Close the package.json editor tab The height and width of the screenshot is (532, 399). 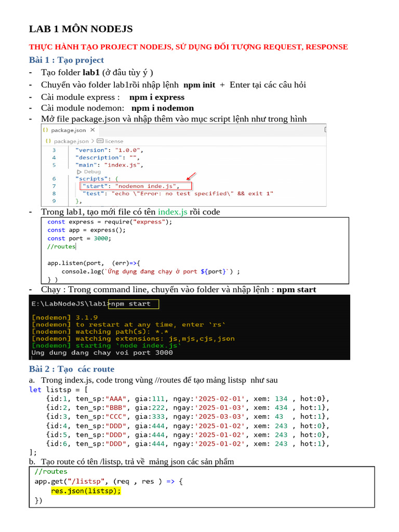pos(92,130)
